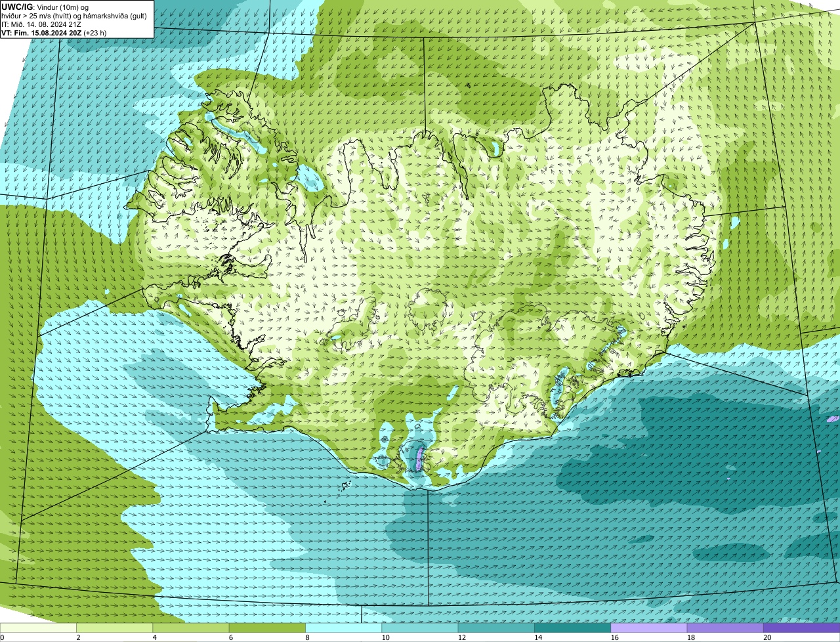
Task: Click the legend value label "14"
Action: tap(538, 637)
